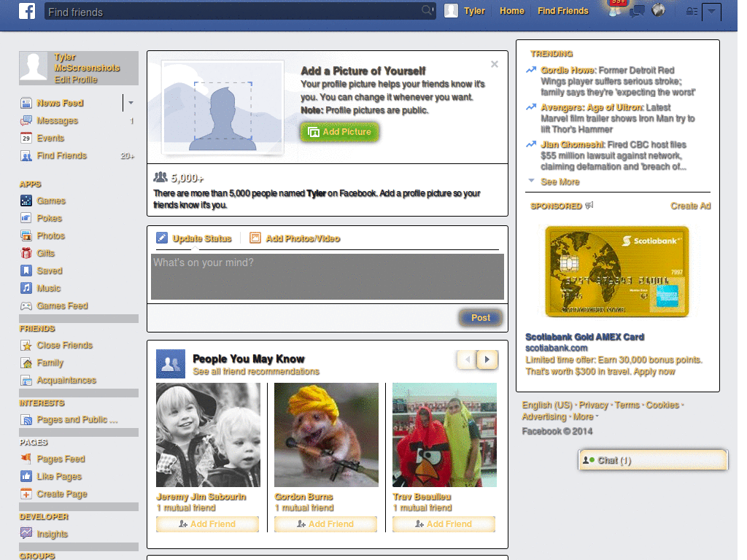This screenshot has width=747, height=560.
Task: Click Create Ad link
Action: 690,206
